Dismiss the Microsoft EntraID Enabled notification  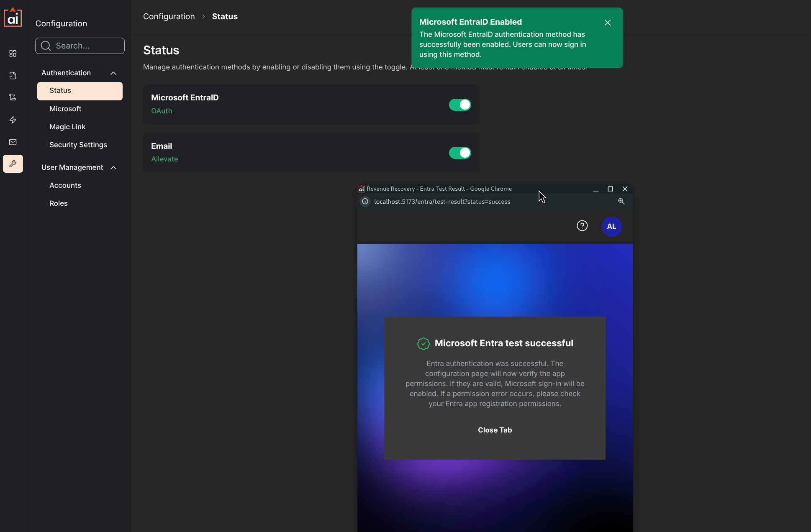point(608,23)
